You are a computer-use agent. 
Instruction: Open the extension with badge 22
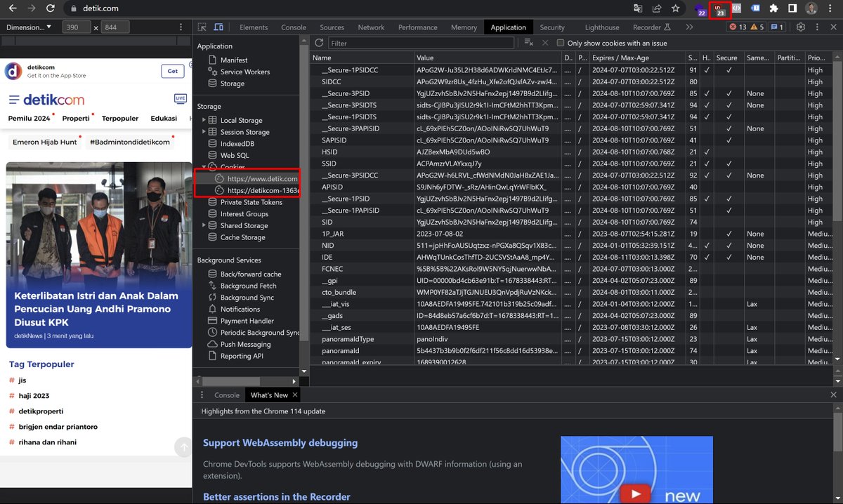pyautogui.click(x=701, y=10)
